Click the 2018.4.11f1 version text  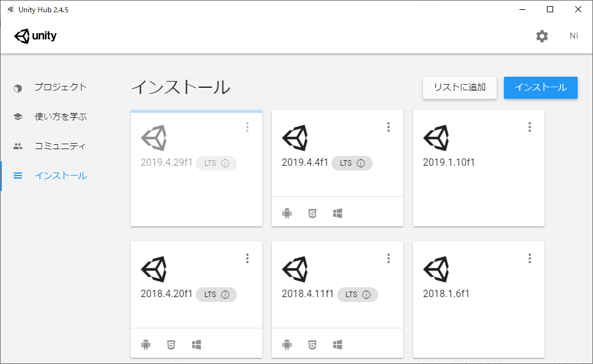click(x=308, y=293)
